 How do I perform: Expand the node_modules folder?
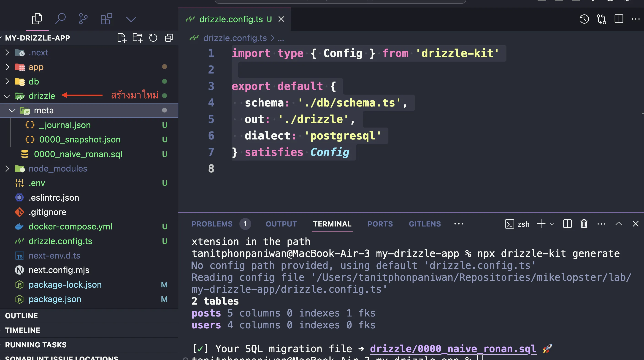point(89,169)
